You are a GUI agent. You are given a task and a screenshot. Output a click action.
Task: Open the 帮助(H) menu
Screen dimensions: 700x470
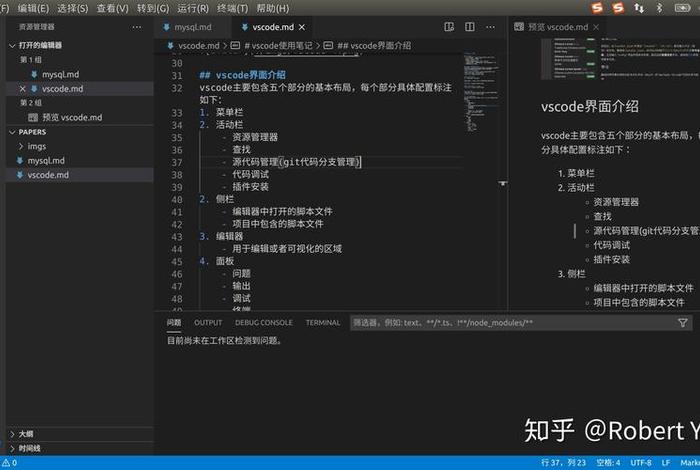273,8
